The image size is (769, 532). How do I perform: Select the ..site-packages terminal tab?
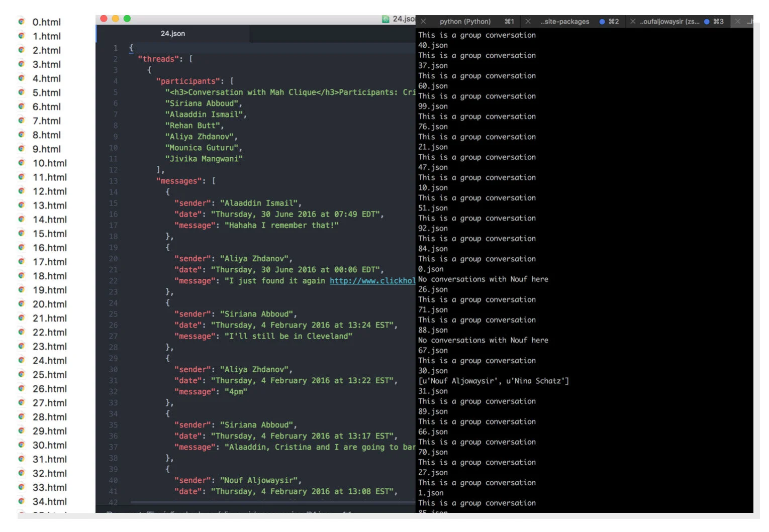point(565,22)
